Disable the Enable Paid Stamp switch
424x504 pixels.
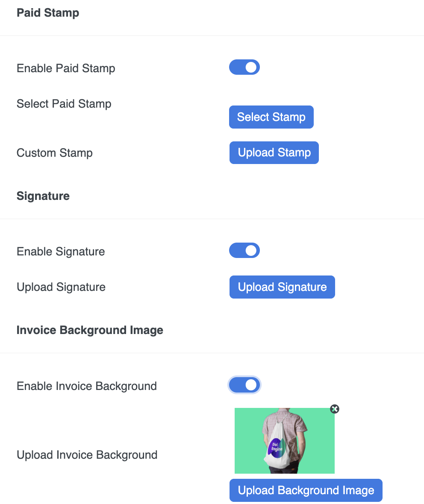[244, 67]
